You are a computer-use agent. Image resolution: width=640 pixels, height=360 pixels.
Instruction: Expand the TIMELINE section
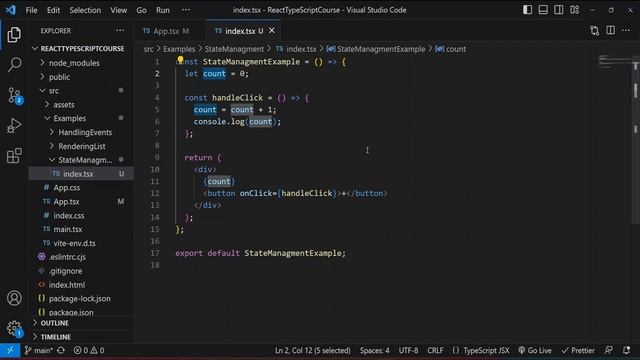click(x=81, y=337)
